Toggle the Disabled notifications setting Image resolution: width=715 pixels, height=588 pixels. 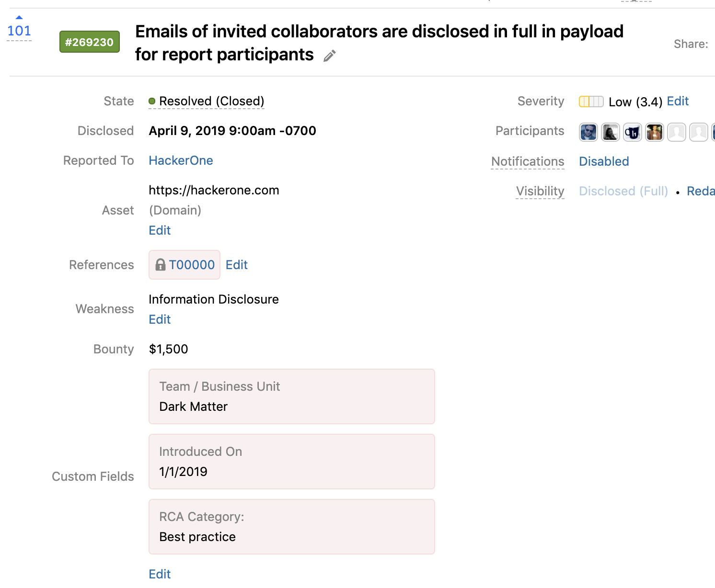tap(604, 161)
